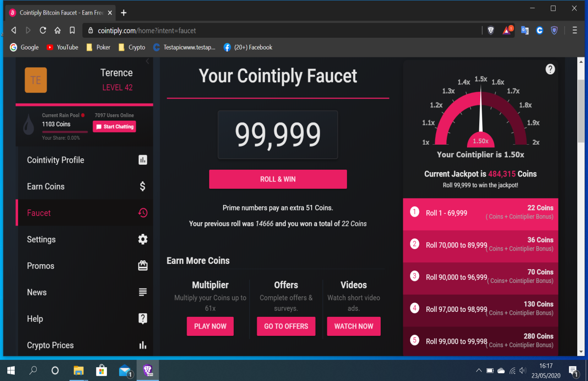This screenshot has height=381, width=588.
Task: Open the Facebook bookmark
Action: tap(248, 47)
